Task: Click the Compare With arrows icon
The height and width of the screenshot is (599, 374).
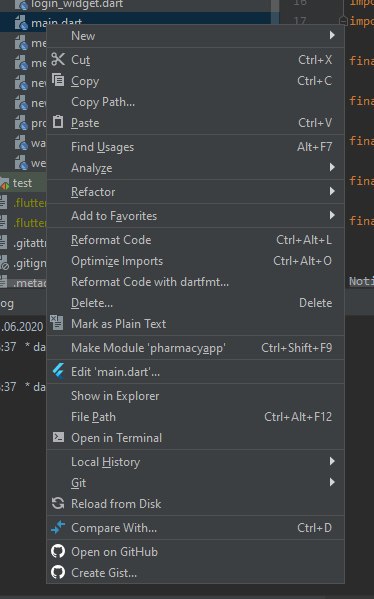Action: point(58,527)
